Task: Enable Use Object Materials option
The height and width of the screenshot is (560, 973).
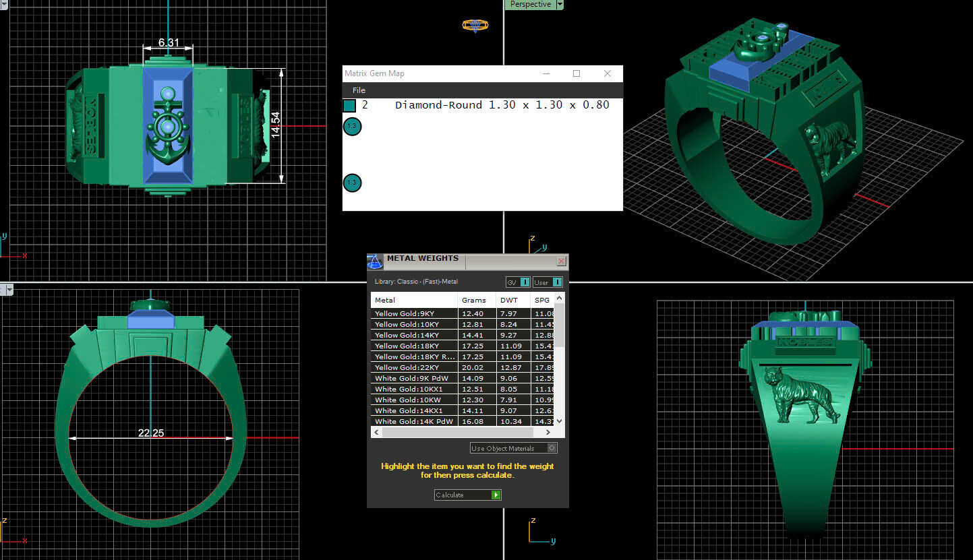Action: (513, 448)
